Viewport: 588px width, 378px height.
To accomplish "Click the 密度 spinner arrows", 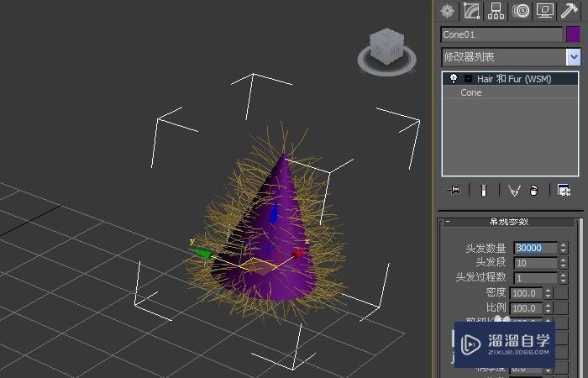I will (x=549, y=293).
